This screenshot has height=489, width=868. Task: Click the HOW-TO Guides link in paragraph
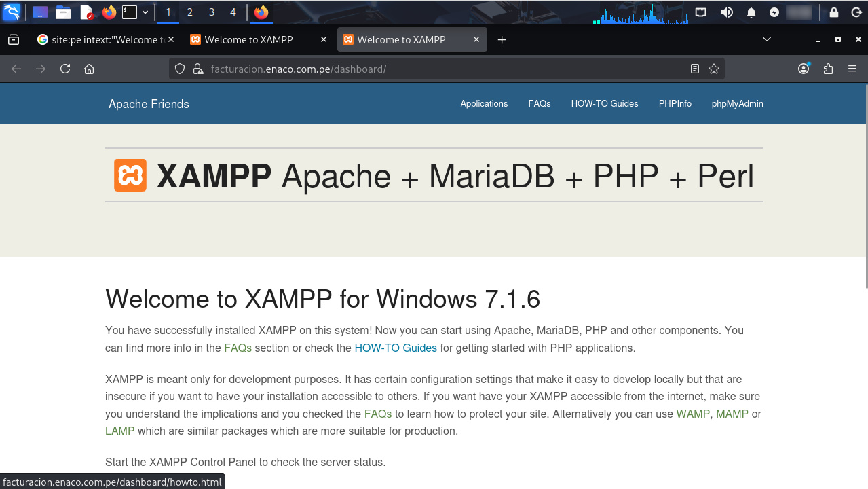point(396,348)
